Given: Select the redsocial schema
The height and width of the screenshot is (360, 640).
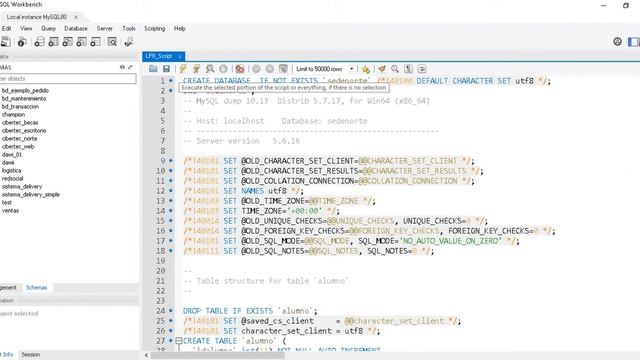Looking at the screenshot, I should click(12, 179).
